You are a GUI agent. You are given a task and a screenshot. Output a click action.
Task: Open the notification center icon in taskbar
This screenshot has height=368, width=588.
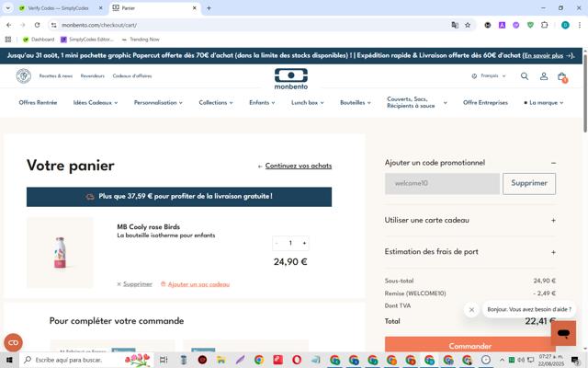coord(575,360)
